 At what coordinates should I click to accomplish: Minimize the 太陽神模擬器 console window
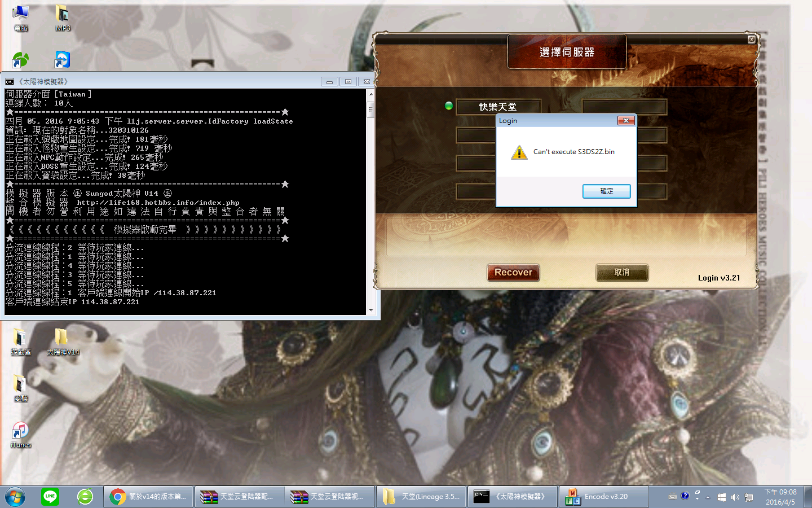329,82
